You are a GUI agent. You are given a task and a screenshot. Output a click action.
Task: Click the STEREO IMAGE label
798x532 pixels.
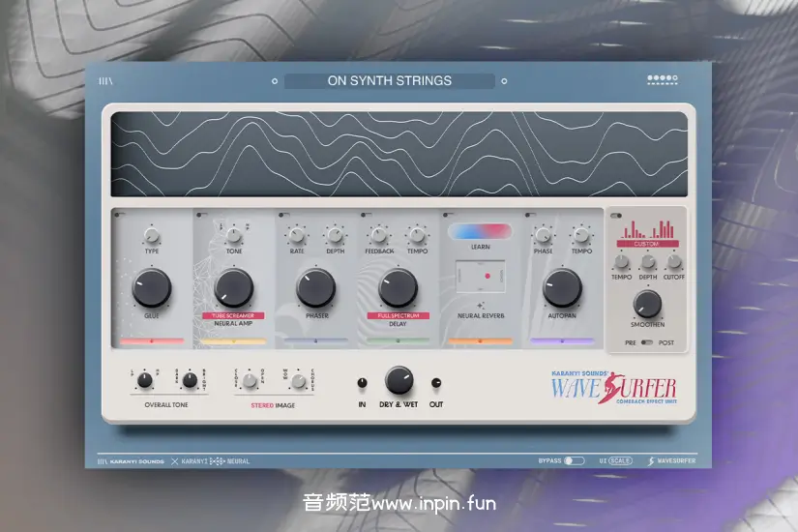[x=273, y=405]
